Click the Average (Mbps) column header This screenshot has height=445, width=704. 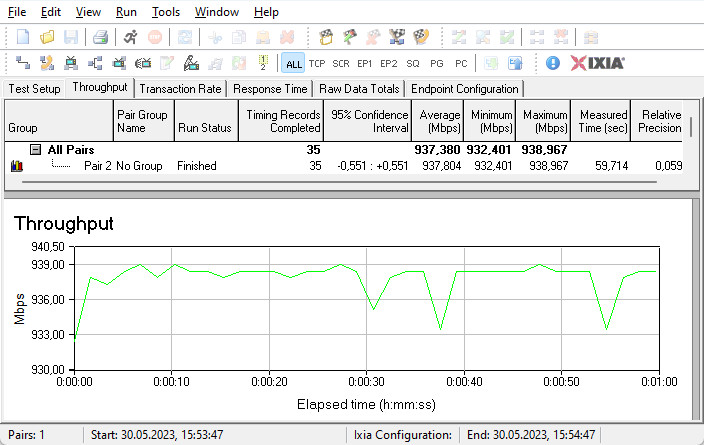[x=437, y=121]
